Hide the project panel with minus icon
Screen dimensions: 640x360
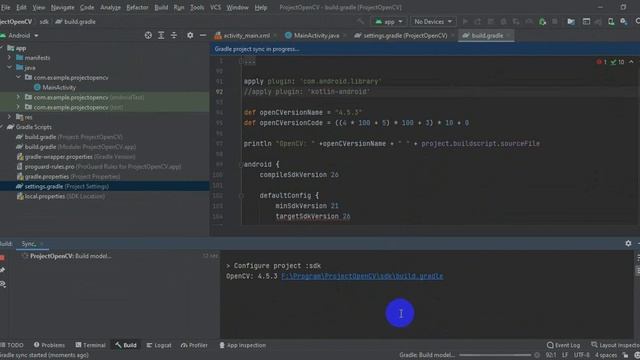pyautogui.click(x=203, y=36)
